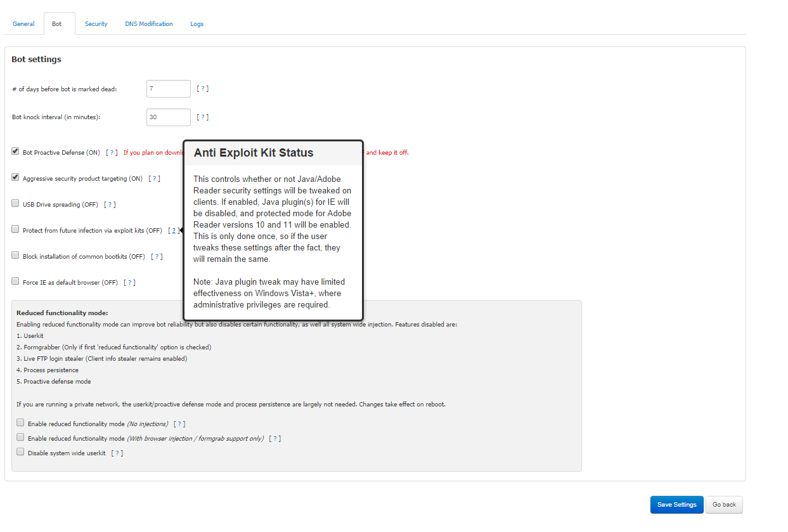This screenshot has height=532, width=788.
Task: Open help [?] for days before bot marked dead
Action: (203, 89)
